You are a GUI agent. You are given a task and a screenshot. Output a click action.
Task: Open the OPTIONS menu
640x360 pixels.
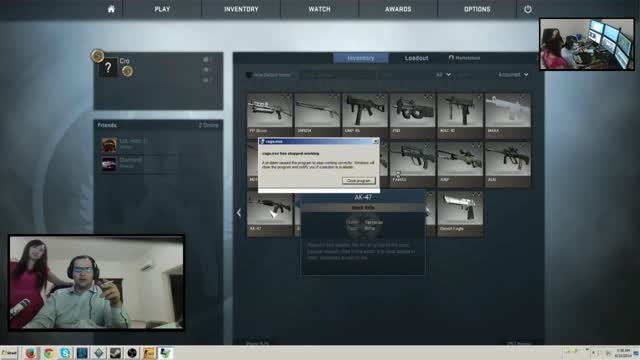coord(477,9)
